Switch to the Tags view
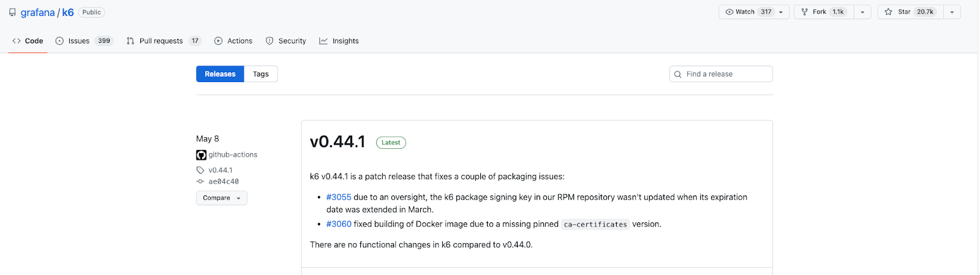The image size is (980, 275). click(261, 74)
